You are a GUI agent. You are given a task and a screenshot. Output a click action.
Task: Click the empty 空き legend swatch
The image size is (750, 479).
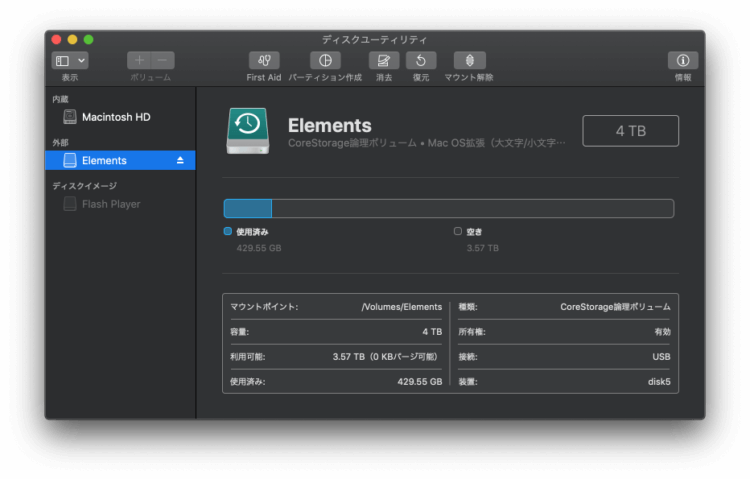(458, 232)
